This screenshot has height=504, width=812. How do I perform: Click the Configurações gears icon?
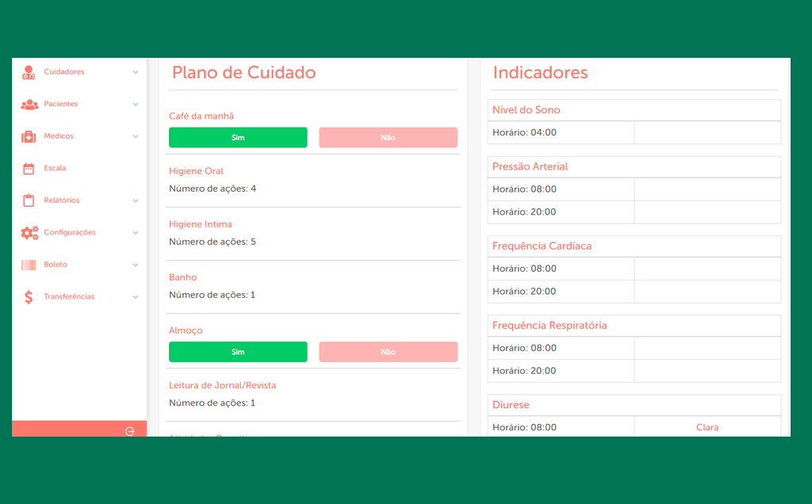[29, 233]
